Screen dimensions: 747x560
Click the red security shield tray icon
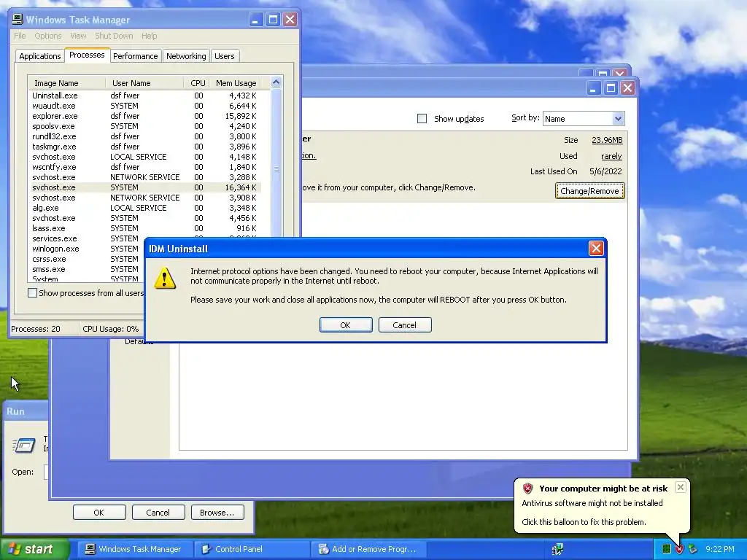pos(679,550)
